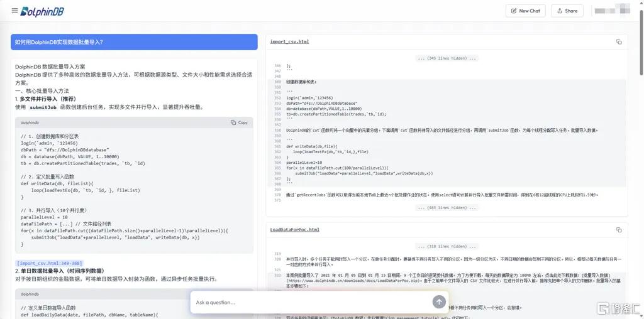Focus the Ask a question input
The height and width of the screenshot is (319, 644).
(x=312, y=303)
